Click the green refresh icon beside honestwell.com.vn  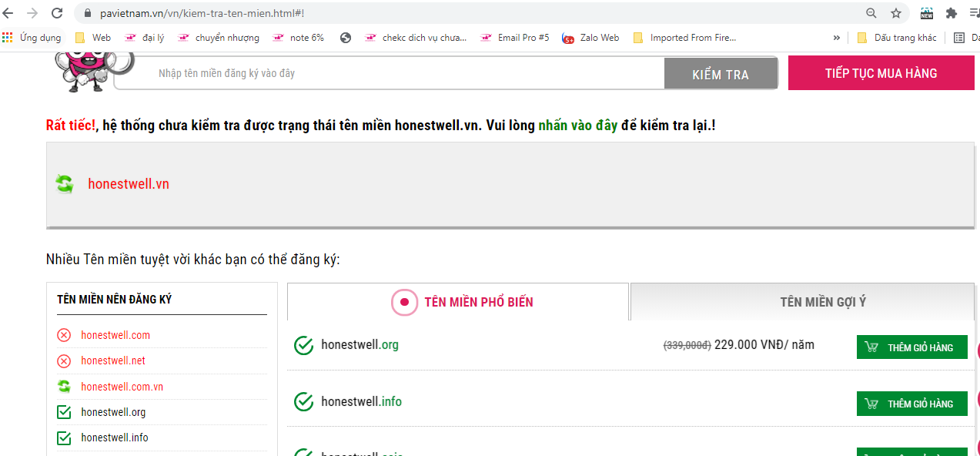point(64,387)
